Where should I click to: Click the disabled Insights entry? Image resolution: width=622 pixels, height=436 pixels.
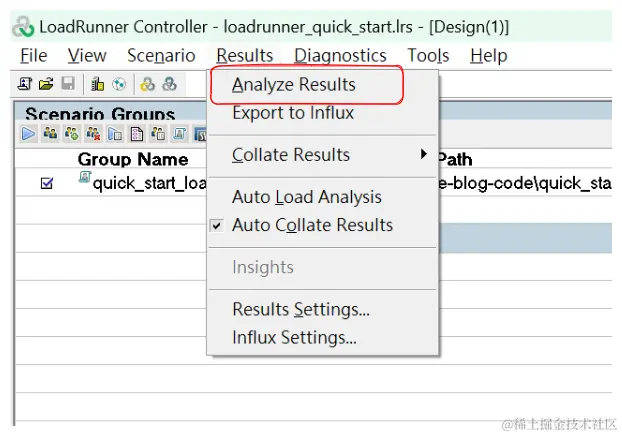tap(263, 267)
